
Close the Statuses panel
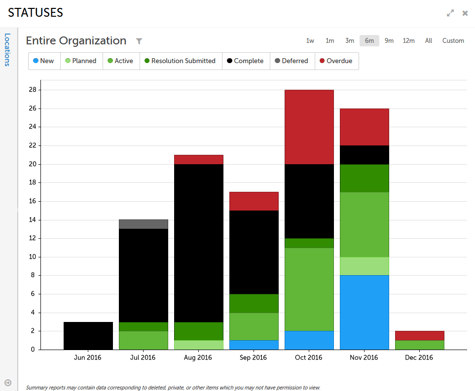(465, 13)
